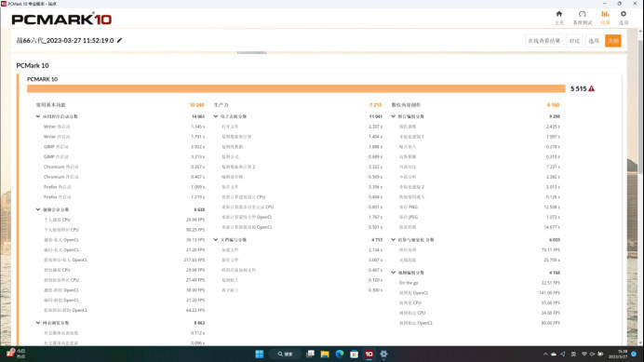Collapse the spreadsheets score group showing 11 041
Viewport: 644px width, 362px height.
click(216, 116)
